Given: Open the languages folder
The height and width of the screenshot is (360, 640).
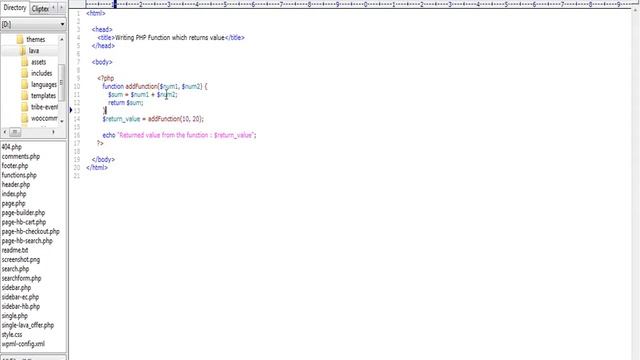Looking at the screenshot, I should pyautogui.click(x=44, y=84).
